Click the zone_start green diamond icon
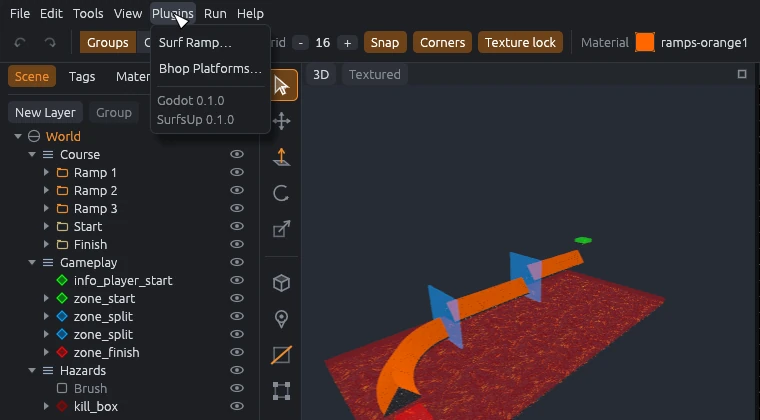The image size is (760, 420). point(62,298)
